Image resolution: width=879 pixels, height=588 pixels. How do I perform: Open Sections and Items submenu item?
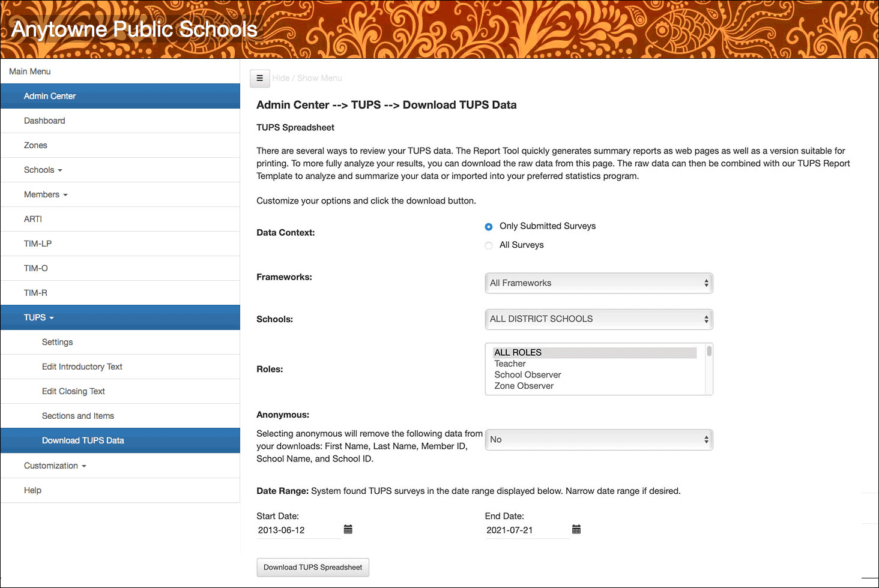coord(120,416)
